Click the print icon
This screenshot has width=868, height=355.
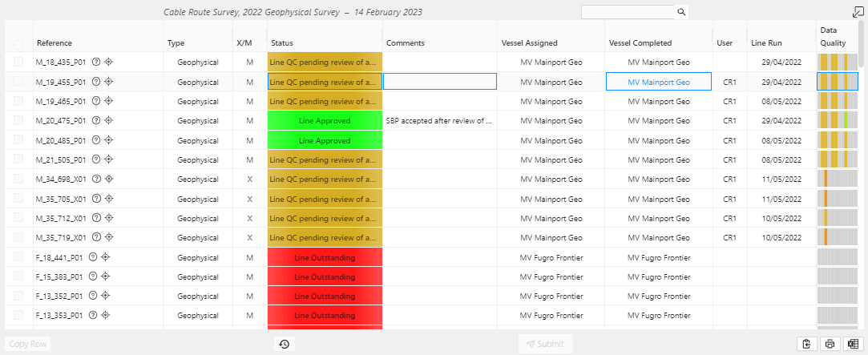click(x=830, y=344)
